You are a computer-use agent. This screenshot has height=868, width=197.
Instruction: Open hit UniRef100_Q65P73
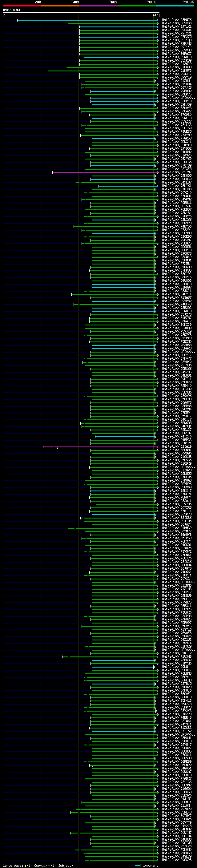177,515
